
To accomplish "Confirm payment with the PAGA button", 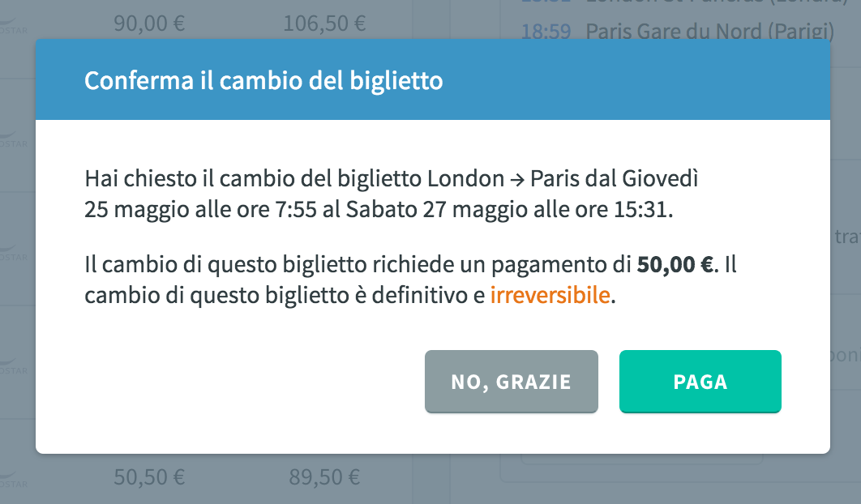I will coord(700,381).
